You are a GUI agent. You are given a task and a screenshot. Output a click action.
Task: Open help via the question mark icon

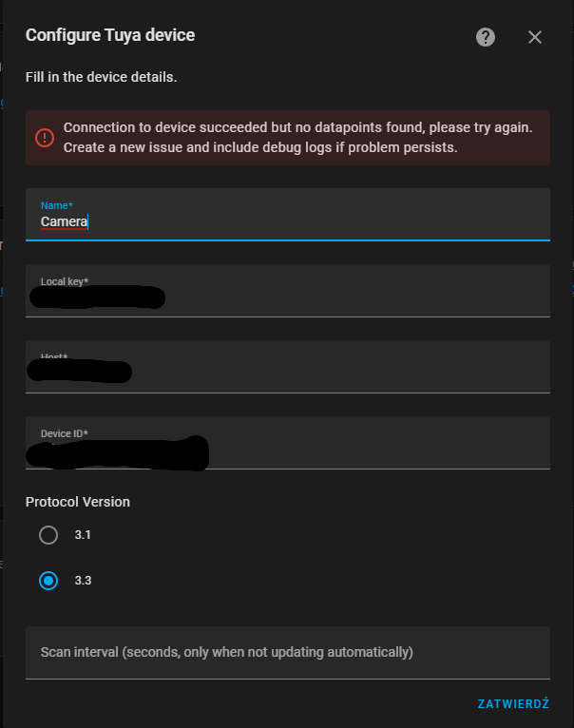[486, 37]
